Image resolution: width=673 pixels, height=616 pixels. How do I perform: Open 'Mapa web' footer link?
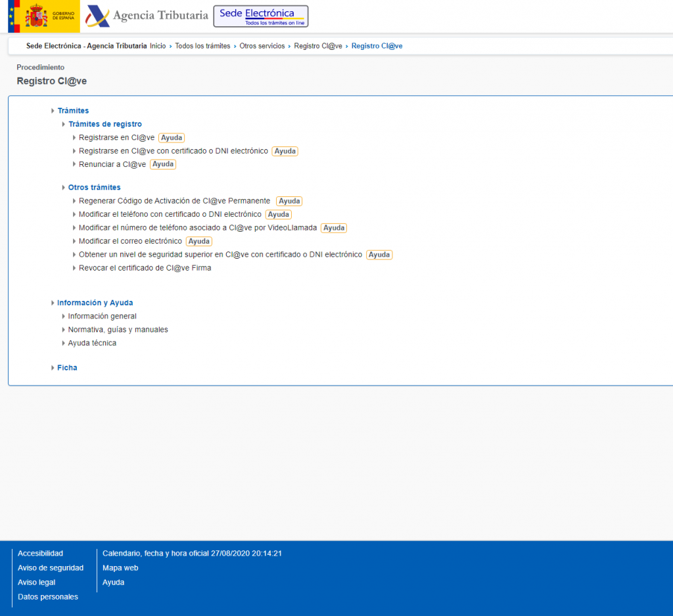120,568
